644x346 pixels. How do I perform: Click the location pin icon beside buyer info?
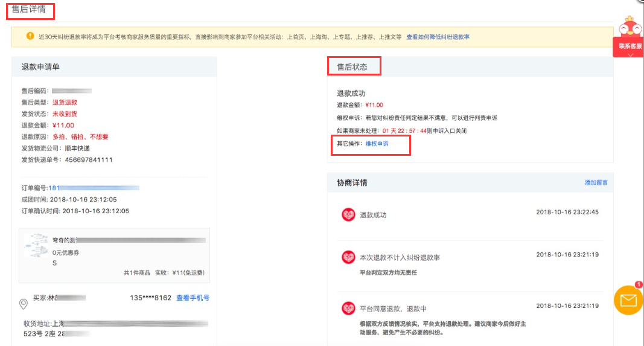24,304
